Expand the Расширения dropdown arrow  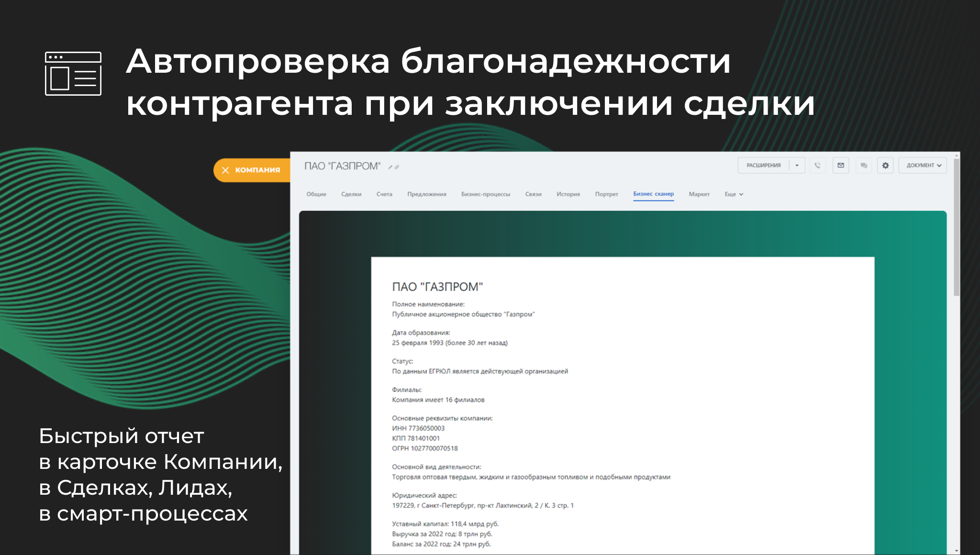click(x=797, y=166)
